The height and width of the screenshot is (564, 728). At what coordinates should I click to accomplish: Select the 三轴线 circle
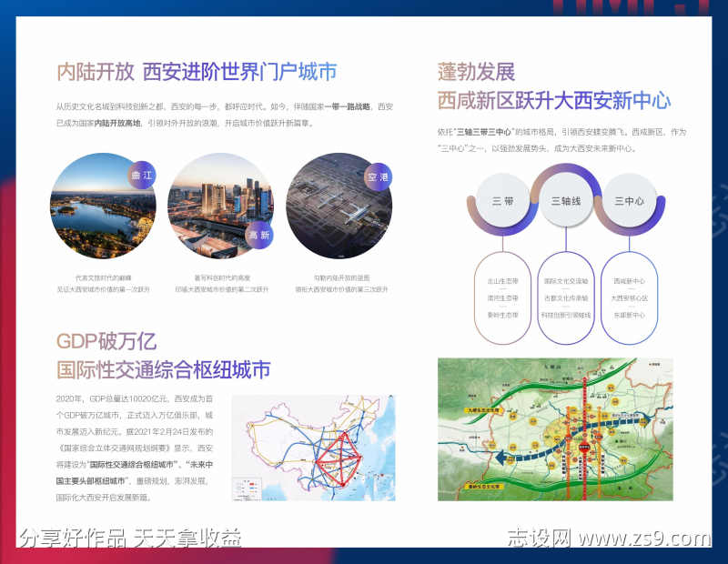(x=566, y=200)
